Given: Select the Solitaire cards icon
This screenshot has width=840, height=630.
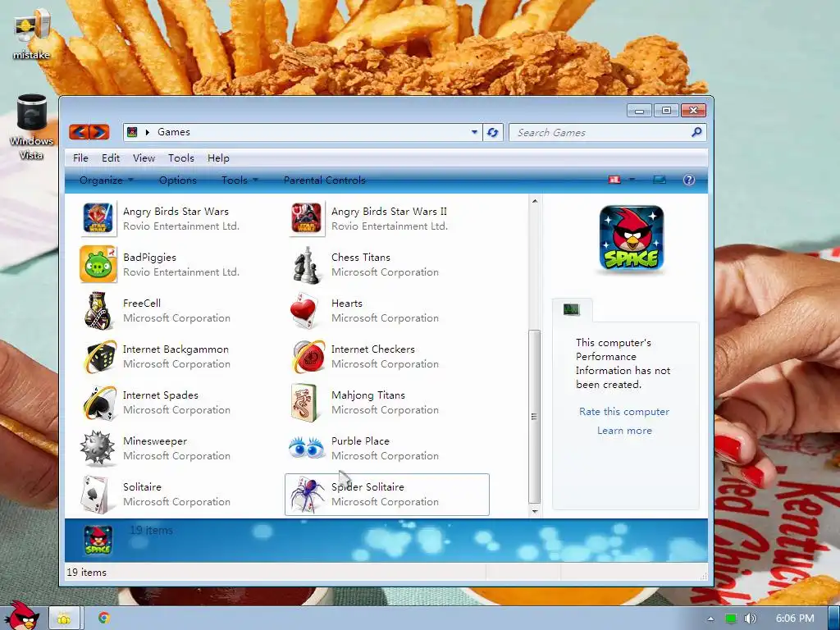Looking at the screenshot, I should click(97, 495).
